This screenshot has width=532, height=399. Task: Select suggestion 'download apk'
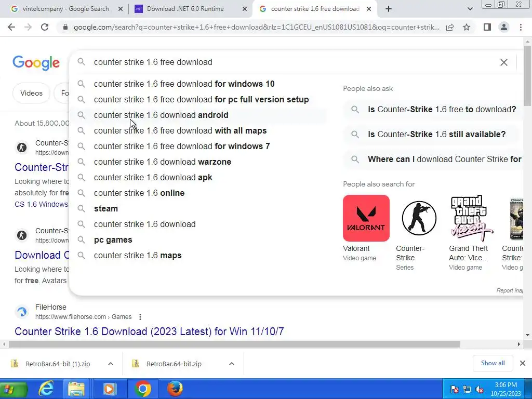tap(198, 178)
